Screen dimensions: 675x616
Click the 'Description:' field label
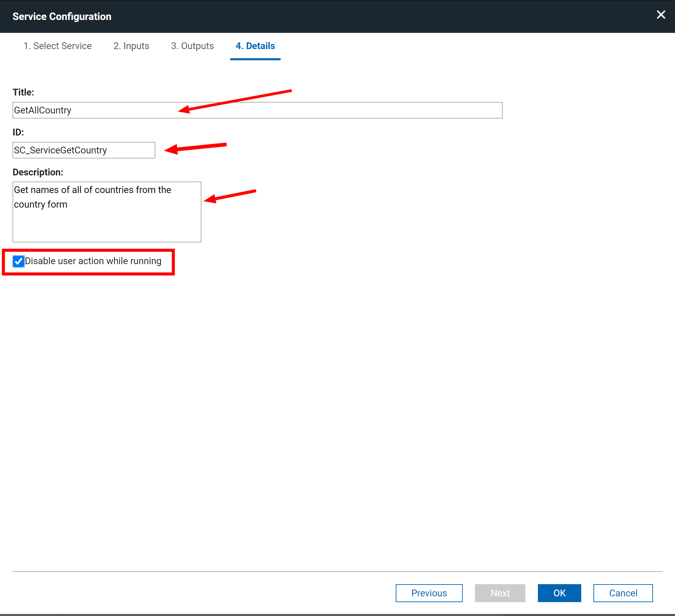pos(38,172)
